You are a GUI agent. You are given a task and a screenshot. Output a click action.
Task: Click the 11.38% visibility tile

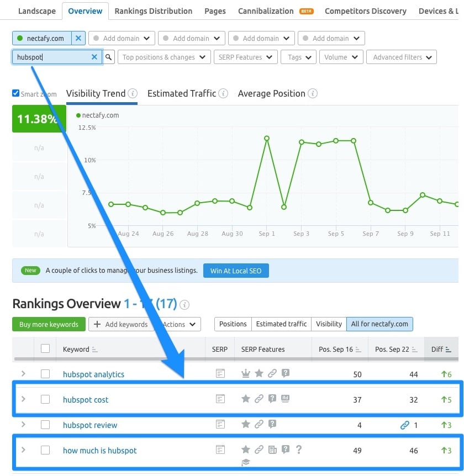point(39,119)
